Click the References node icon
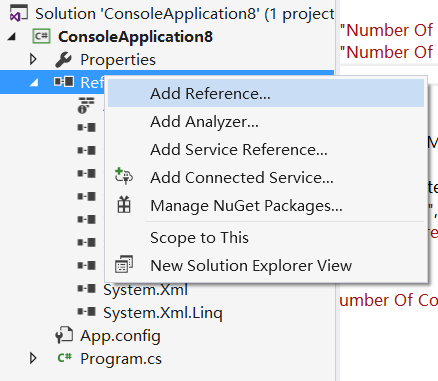438x381 pixels. (x=64, y=82)
